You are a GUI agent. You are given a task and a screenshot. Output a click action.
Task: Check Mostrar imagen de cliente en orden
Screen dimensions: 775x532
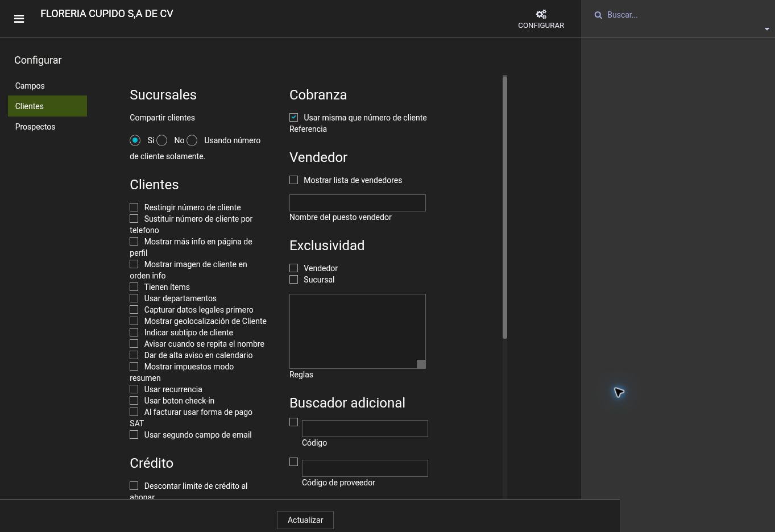point(134,264)
